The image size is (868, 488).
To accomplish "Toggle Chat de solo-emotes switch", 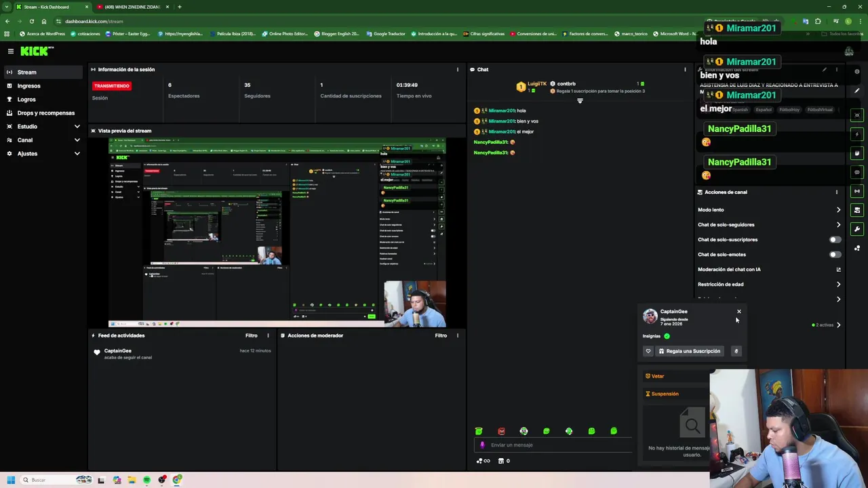I will click(x=835, y=255).
